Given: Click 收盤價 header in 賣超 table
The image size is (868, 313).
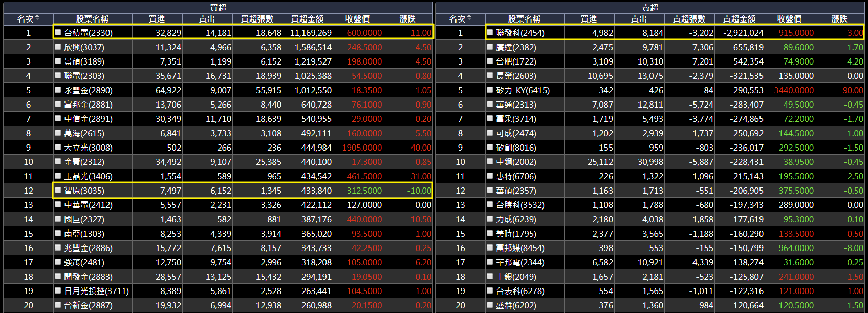Looking at the screenshot, I should 789,19.
